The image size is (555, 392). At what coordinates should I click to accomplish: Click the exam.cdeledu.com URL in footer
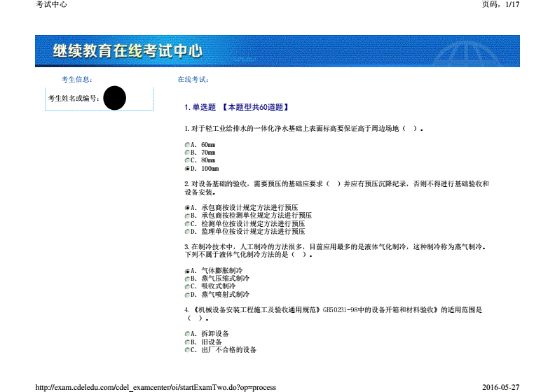pyautogui.click(x=156, y=387)
